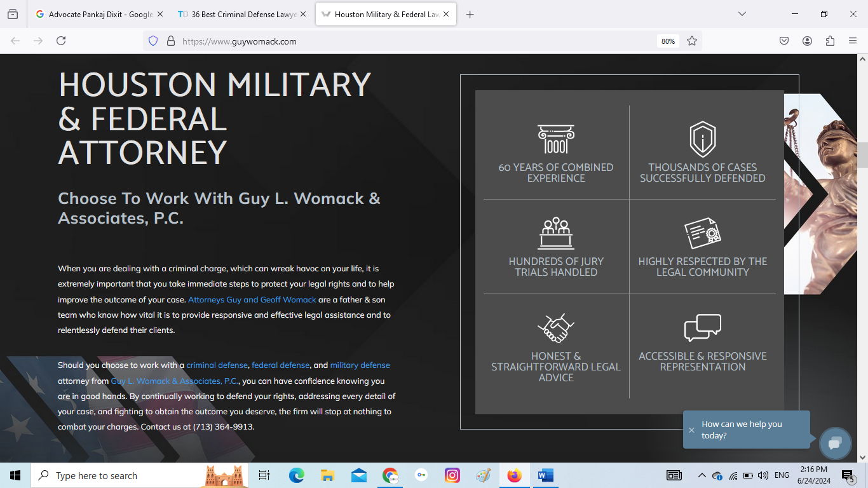Click Thousands of Cases Successfully Defended text

[x=703, y=173]
